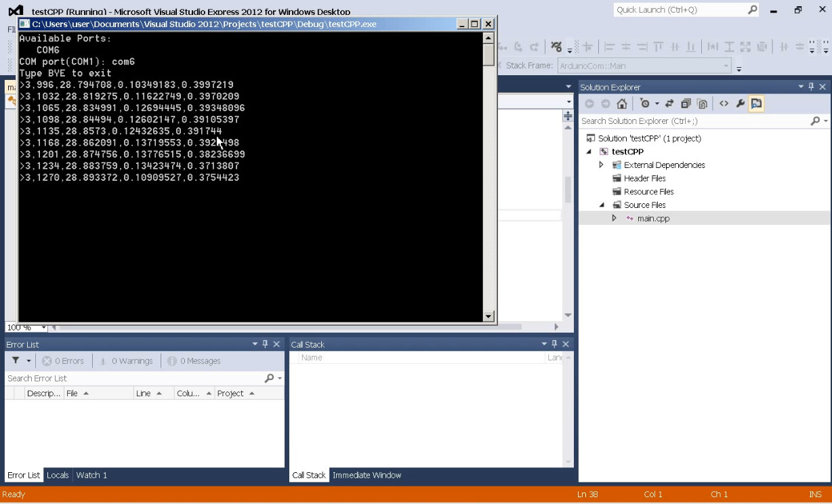Sort Error List by File column
This screenshot has height=504, width=832.
tap(99, 394)
